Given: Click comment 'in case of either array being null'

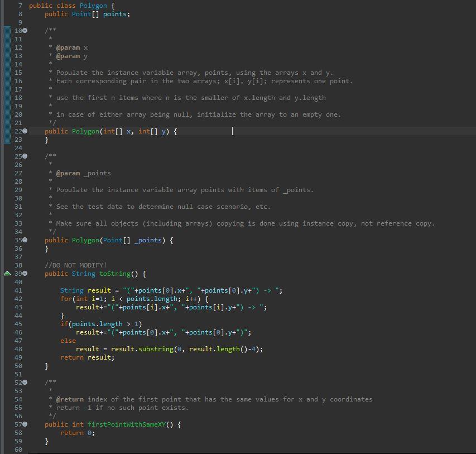Looking at the screenshot, I should pyautogui.click(x=199, y=114).
